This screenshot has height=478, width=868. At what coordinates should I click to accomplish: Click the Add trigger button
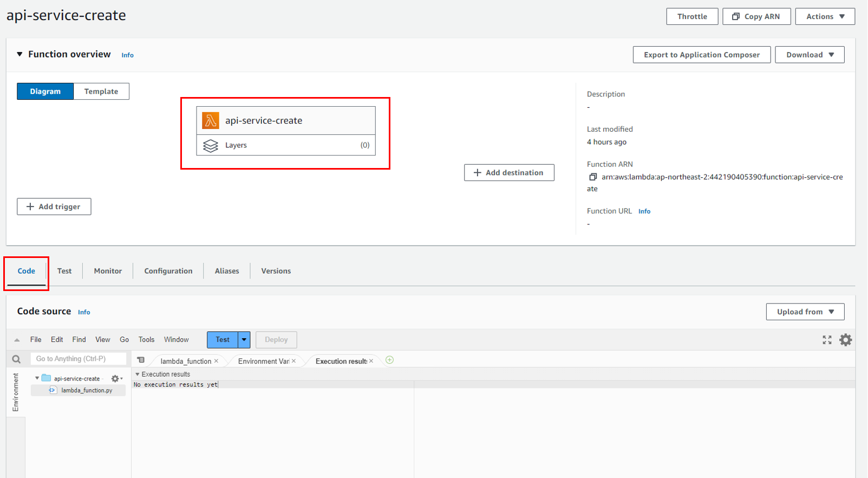tap(54, 206)
